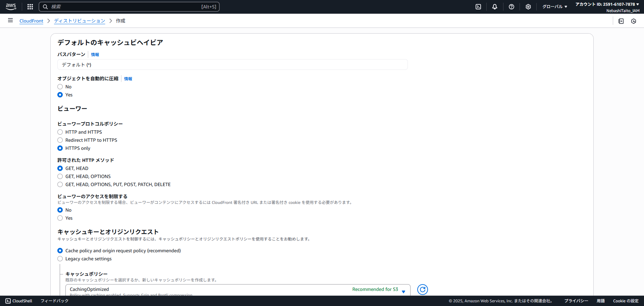Viewport: 644px width, 306px height.
Task: Select Redirect HTTP to HTTPS policy
Action: (60, 140)
